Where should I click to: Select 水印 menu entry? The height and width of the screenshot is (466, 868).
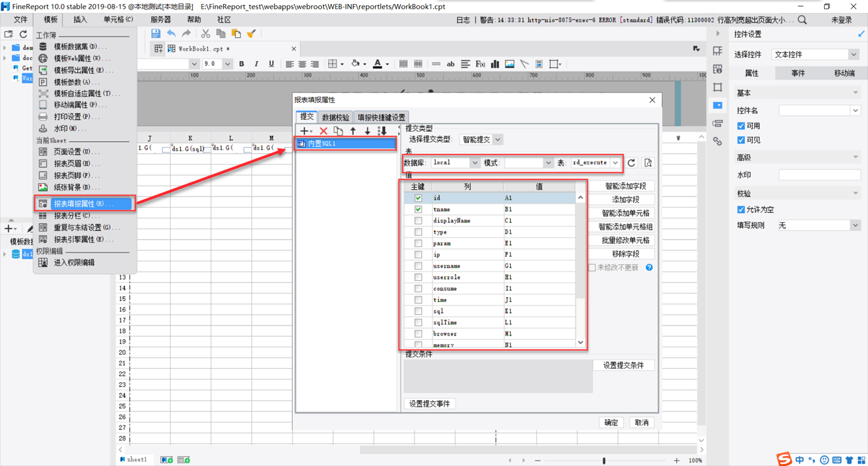coord(71,128)
